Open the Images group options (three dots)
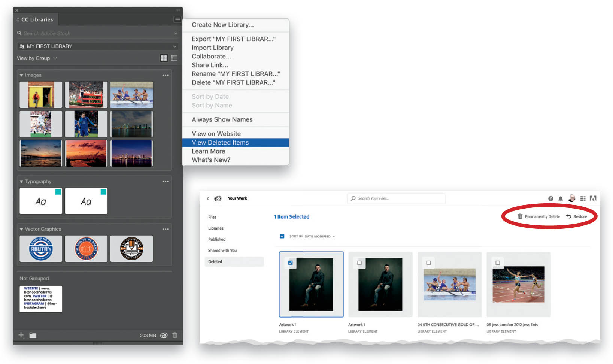 click(166, 75)
